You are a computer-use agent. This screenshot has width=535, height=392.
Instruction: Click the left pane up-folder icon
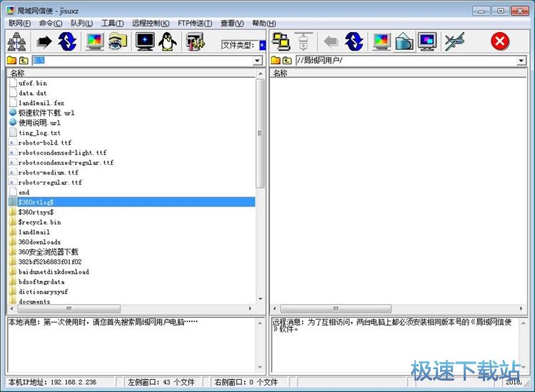point(24,61)
